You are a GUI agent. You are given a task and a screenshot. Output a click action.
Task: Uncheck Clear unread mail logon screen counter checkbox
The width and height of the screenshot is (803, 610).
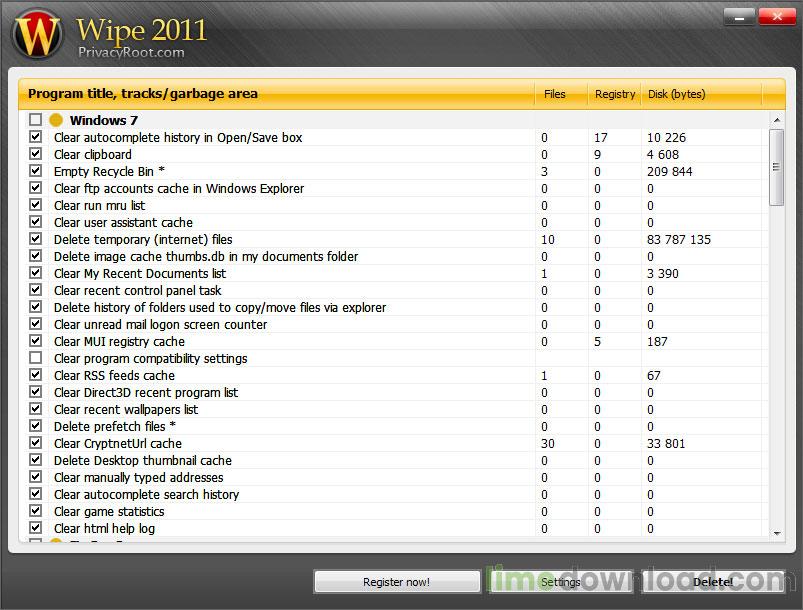(35, 324)
